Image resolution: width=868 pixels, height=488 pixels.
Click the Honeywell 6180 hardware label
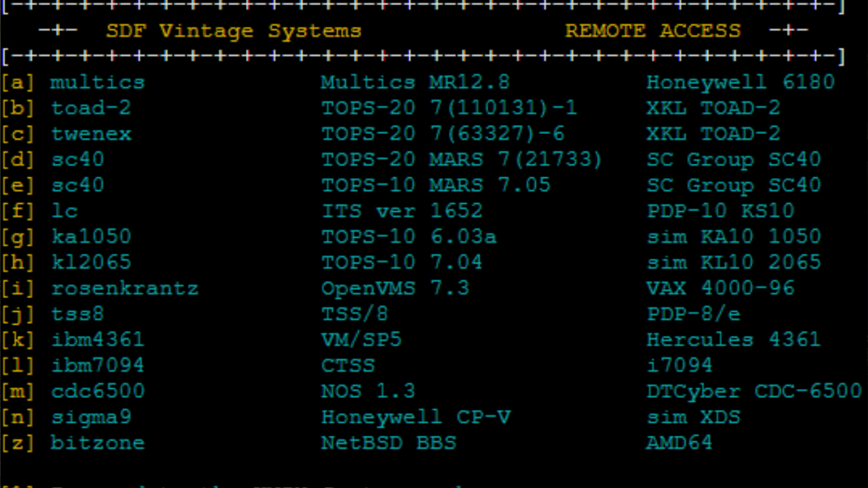[x=740, y=82]
